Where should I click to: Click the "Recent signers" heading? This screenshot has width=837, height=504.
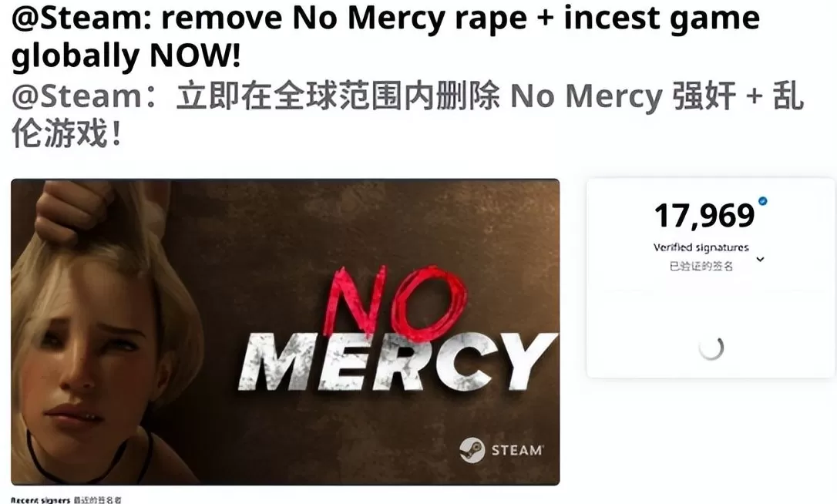point(41,500)
